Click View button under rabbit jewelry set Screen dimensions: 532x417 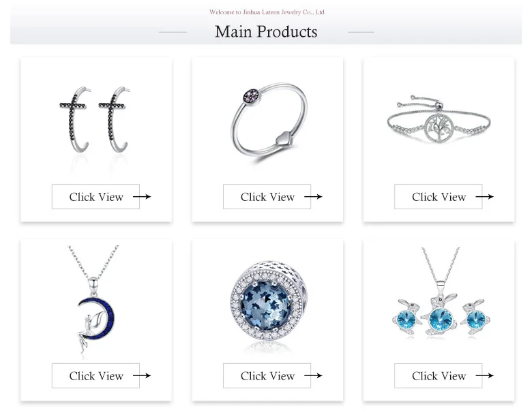click(439, 375)
